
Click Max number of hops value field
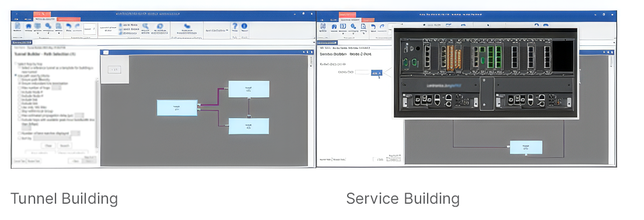tap(57, 88)
